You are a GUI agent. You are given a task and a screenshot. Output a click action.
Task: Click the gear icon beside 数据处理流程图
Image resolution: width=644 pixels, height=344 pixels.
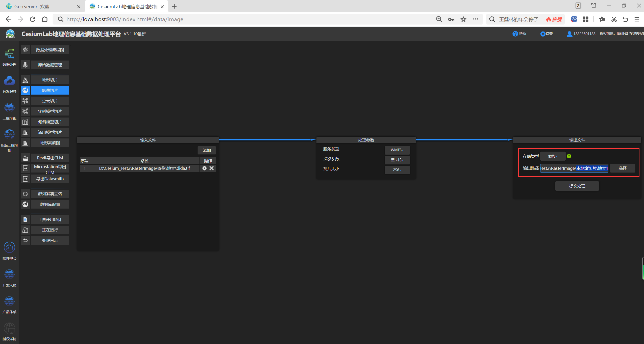(25, 50)
